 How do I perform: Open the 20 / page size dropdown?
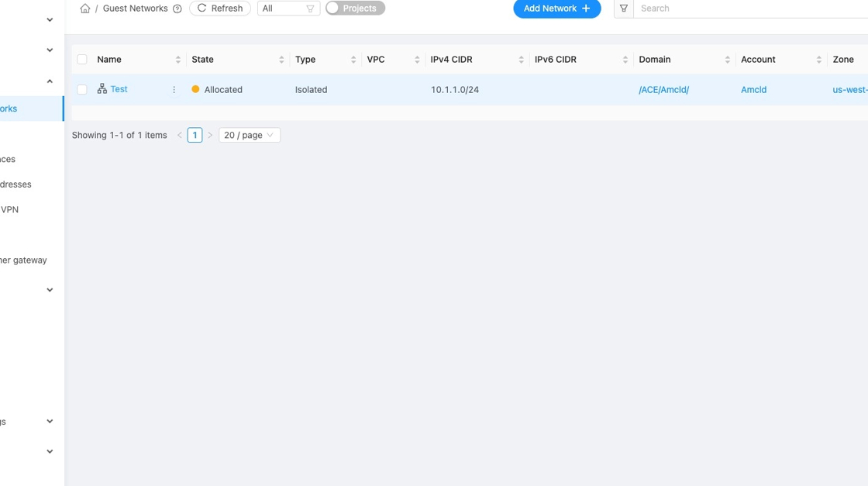tap(249, 135)
